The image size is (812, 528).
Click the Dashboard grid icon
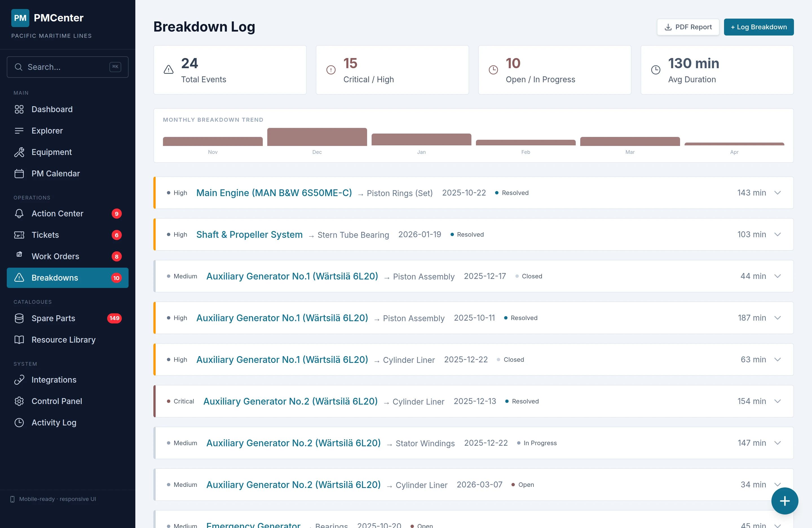[x=19, y=109]
